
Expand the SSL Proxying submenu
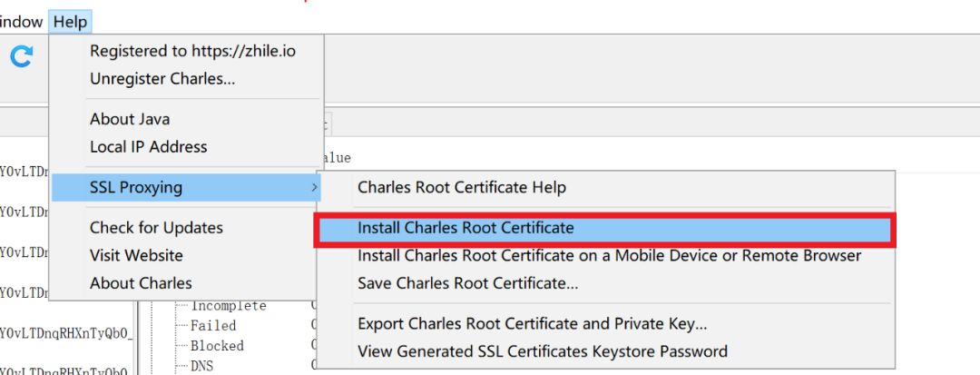click(x=186, y=187)
